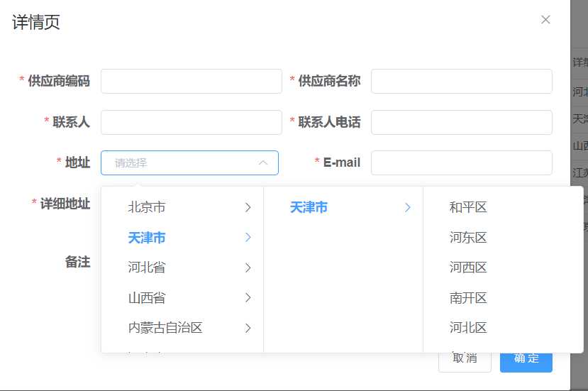The image size is (588, 391).
Task: Choose 河东区 district
Action: coord(504,238)
